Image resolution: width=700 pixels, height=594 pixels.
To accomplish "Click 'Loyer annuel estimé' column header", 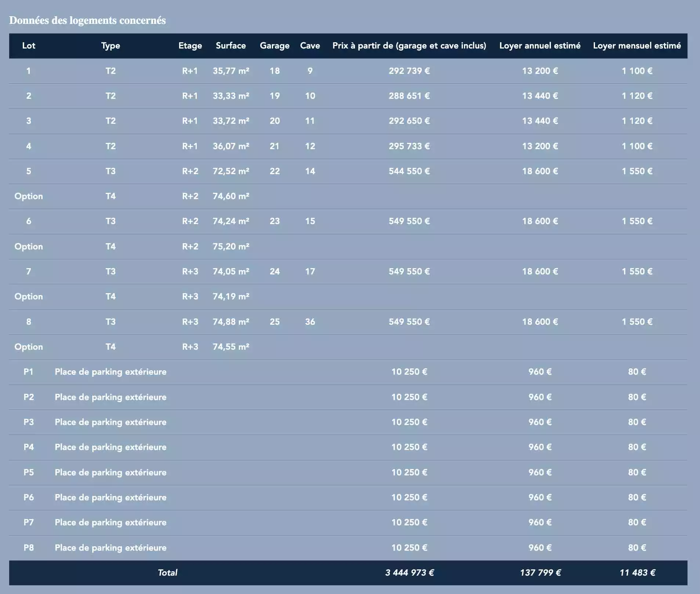I will click(540, 46).
